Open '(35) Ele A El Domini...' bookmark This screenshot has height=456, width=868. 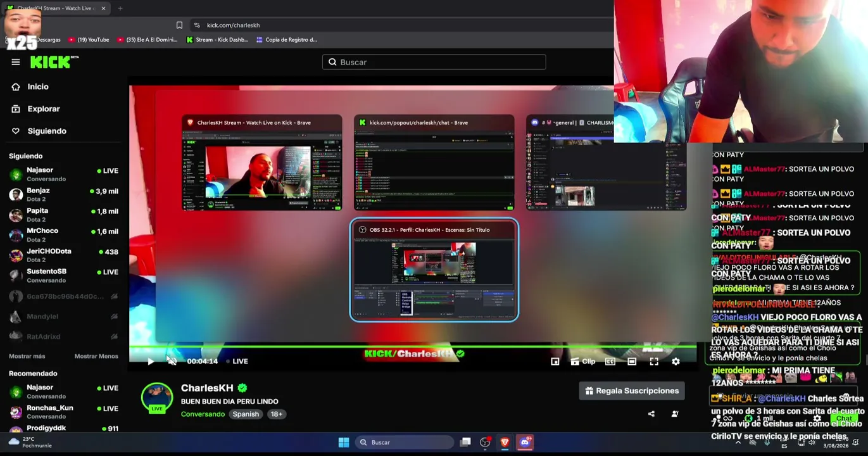click(148, 40)
